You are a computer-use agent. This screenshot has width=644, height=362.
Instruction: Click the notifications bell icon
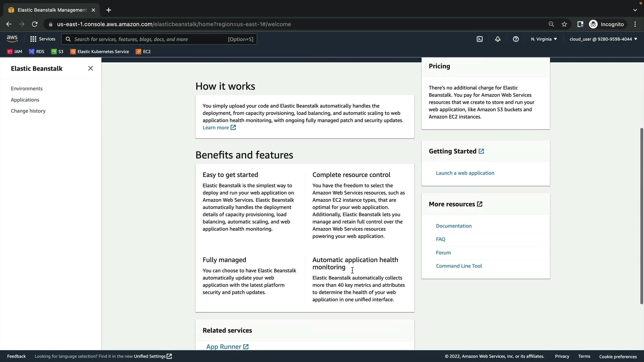pos(498,39)
